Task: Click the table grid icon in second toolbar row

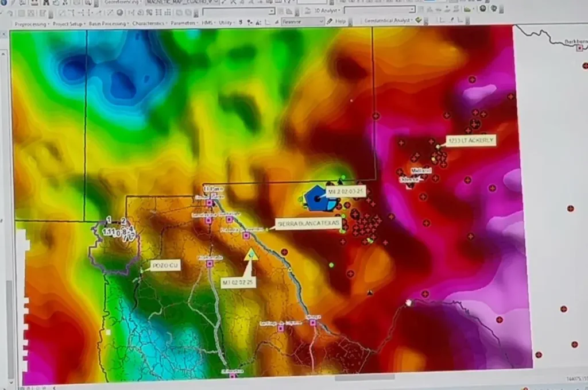Action: (x=158, y=13)
